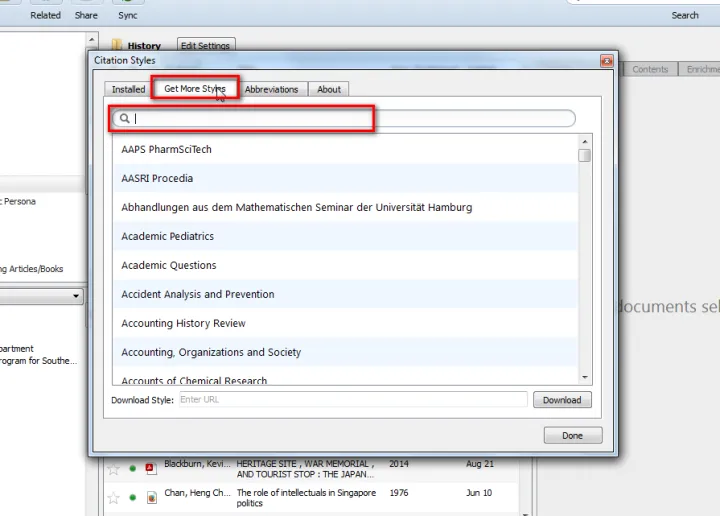The width and height of the screenshot is (720, 516).
Task: Open the Enrichments tab in right panel
Action: coord(700,69)
